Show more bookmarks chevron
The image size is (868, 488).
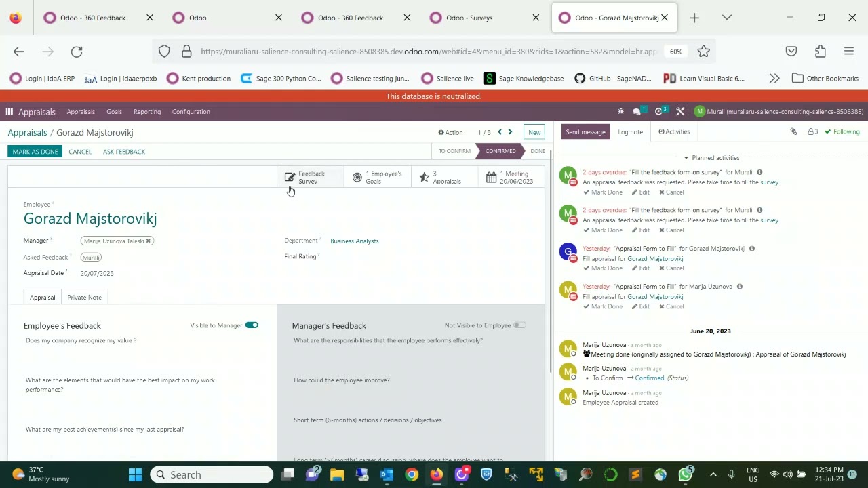[774, 79]
